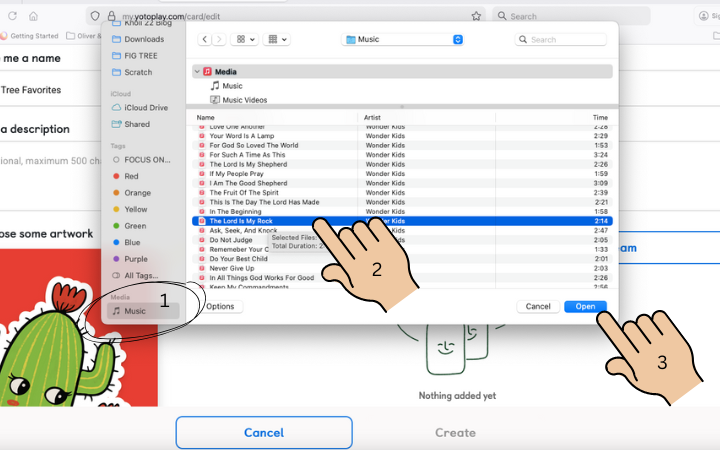720x450 pixels.
Task: Click the Options button in file dialog
Action: [x=220, y=306]
